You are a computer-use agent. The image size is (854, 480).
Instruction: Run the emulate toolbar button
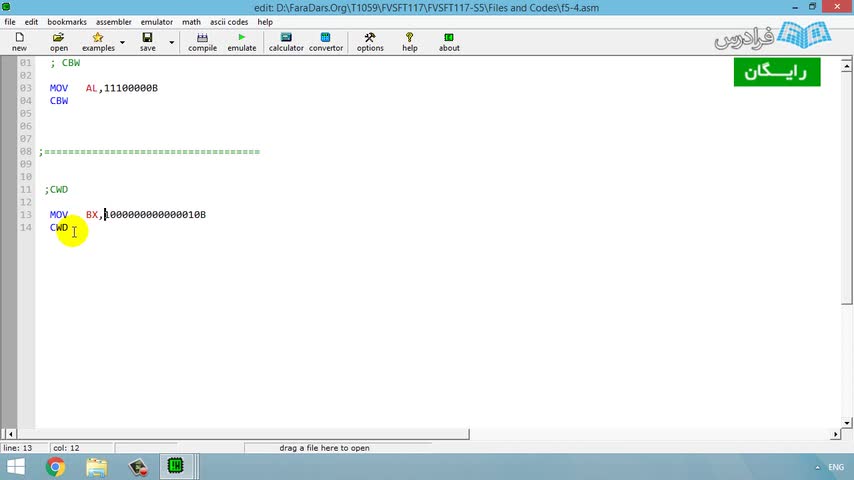point(242,41)
